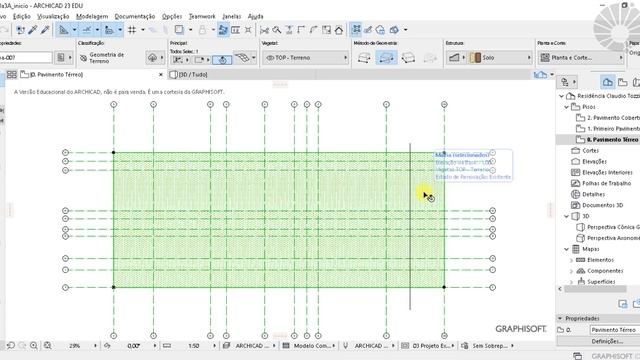Expand the Elementos schedules node
The width and height of the screenshot is (640, 360).
[571, 260]
